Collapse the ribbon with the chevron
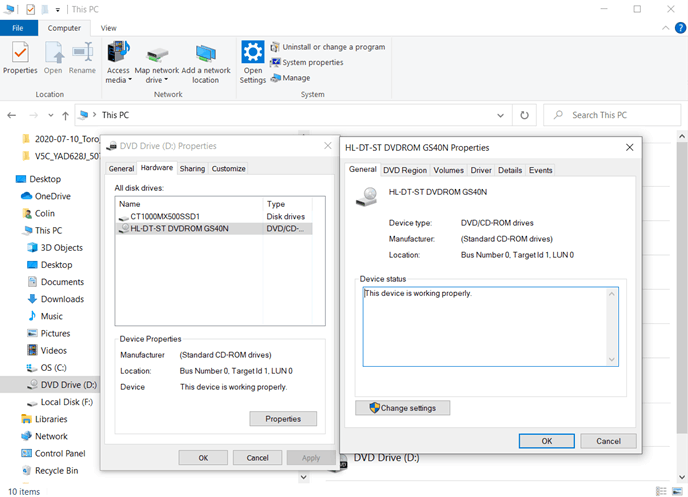Screen dimensions: 688x497 coord(665,28)
